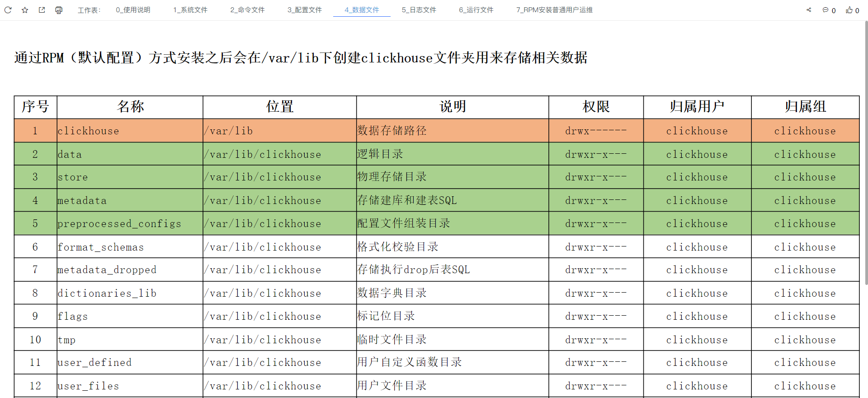This screenshot has height=398, width=868.
Task: Click the refresh icon
Action: click(x=8, y=10)
